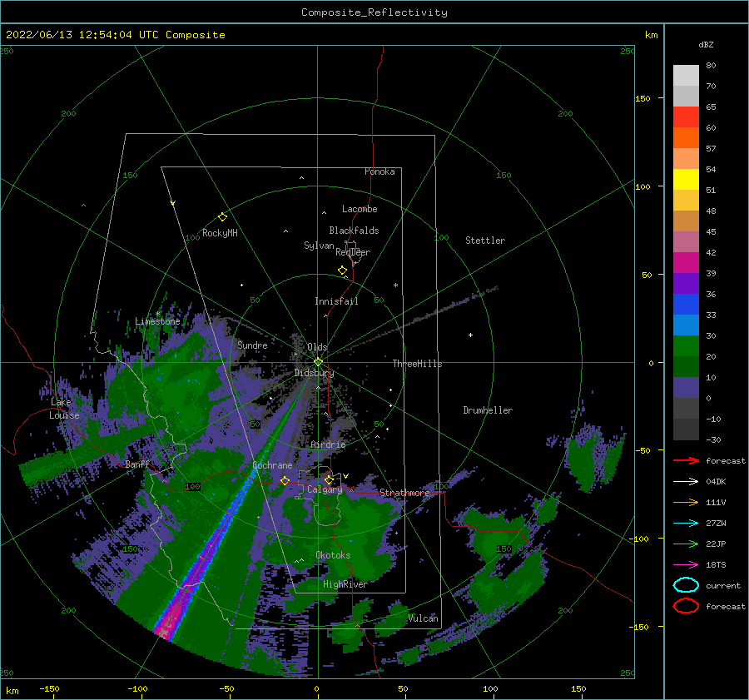Click the cyan 27ZW arrow in legend
Image resolution: width=749 pixels, height=700 pixels.
(686, 524)
